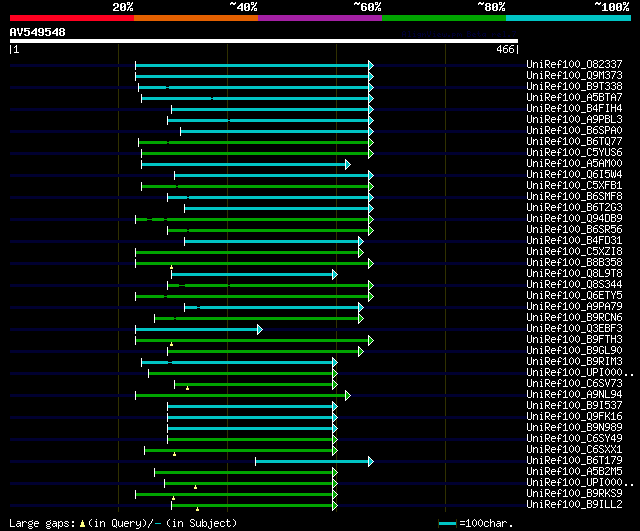Open the UniRef100_B6T179 label
The height and width of the screenshot is (531, 640).
tap(574, 461)
